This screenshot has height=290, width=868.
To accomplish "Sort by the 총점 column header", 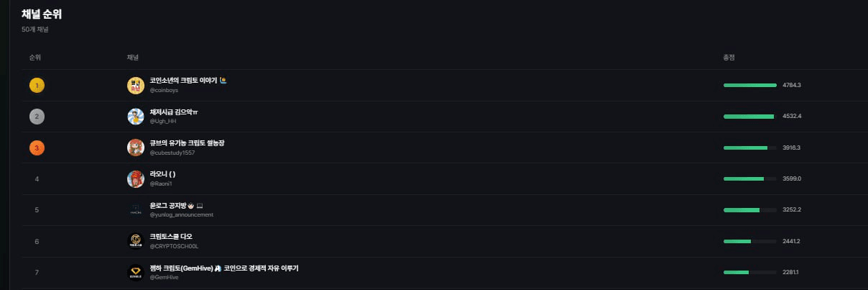I will (x=729, y=57).
